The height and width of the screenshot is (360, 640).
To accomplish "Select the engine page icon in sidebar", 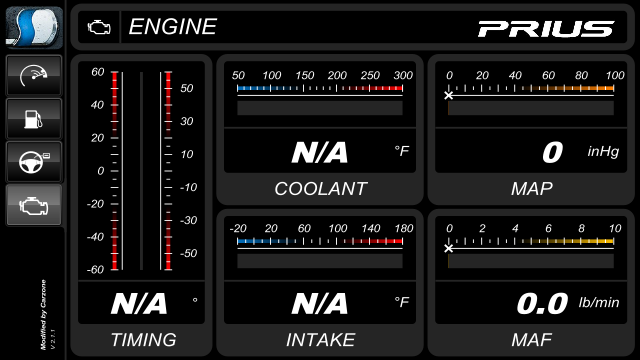I will tap(34, 205).
